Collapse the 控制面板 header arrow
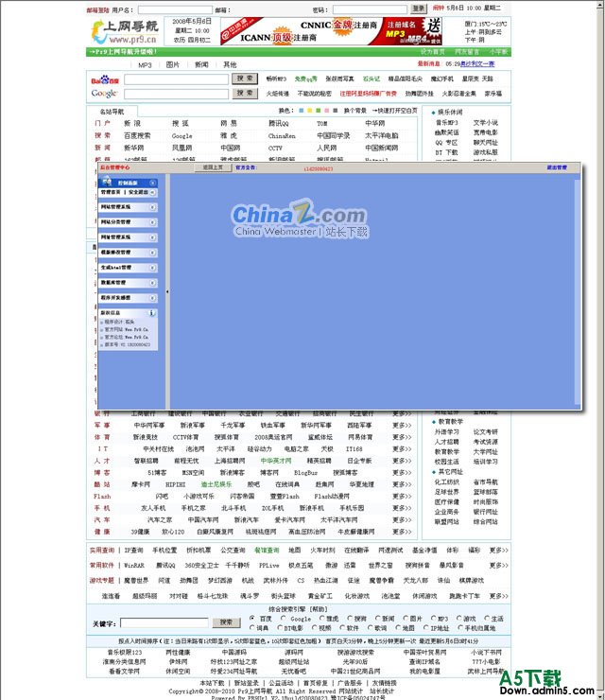 [152, 183]
